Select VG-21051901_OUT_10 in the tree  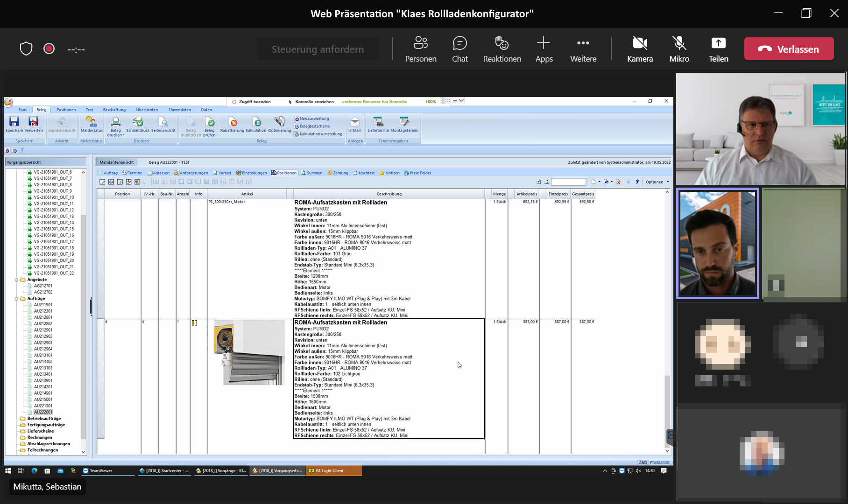(54, 197)
